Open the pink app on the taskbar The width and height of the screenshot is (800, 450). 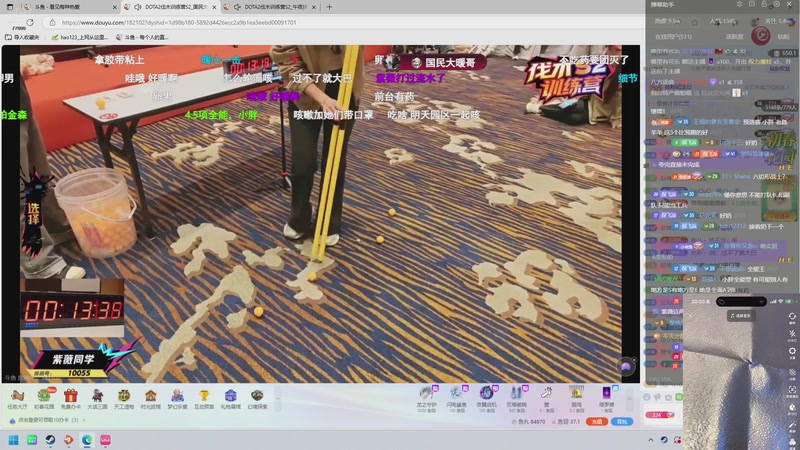click(x=105, y=440)
